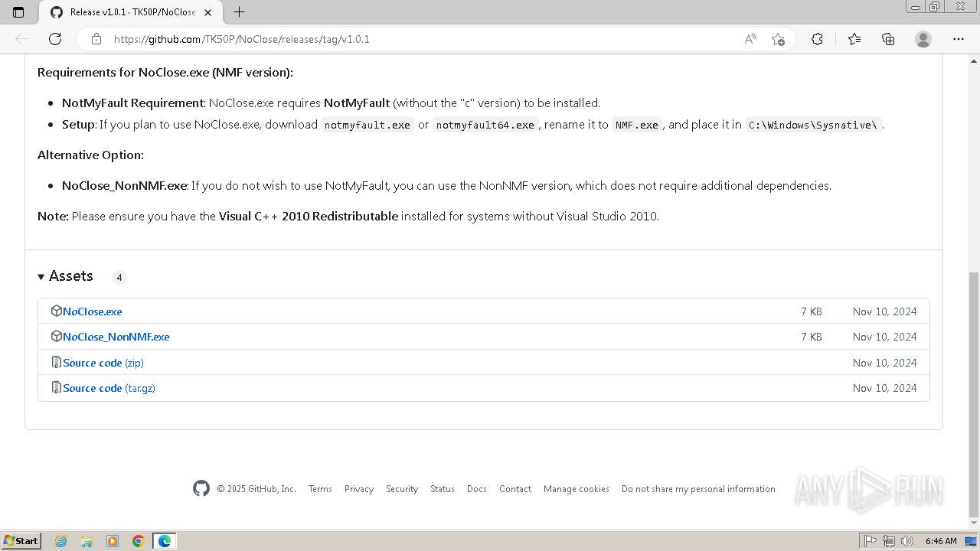Open the volume speaker tray icon
980x551 pixels.
pos(906,541)
